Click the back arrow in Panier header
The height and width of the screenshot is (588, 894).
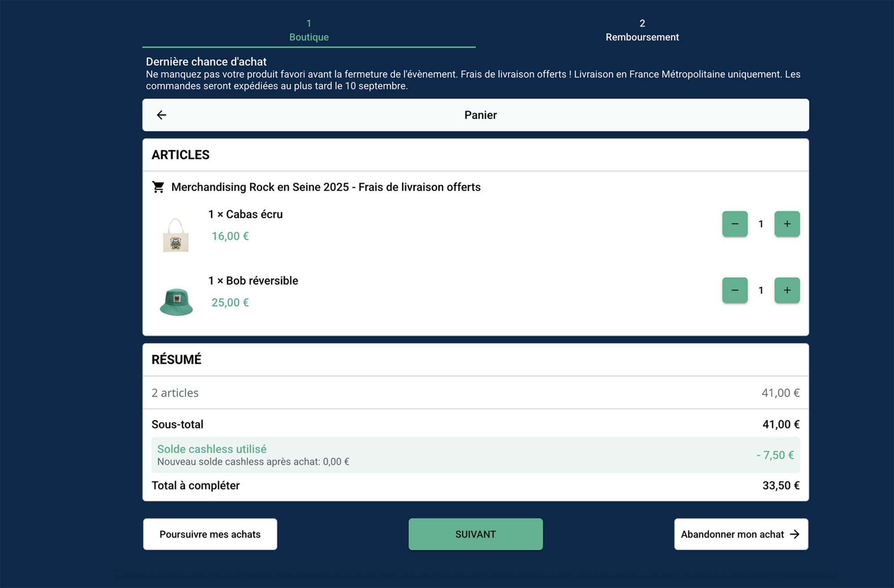tap(161, 115)
